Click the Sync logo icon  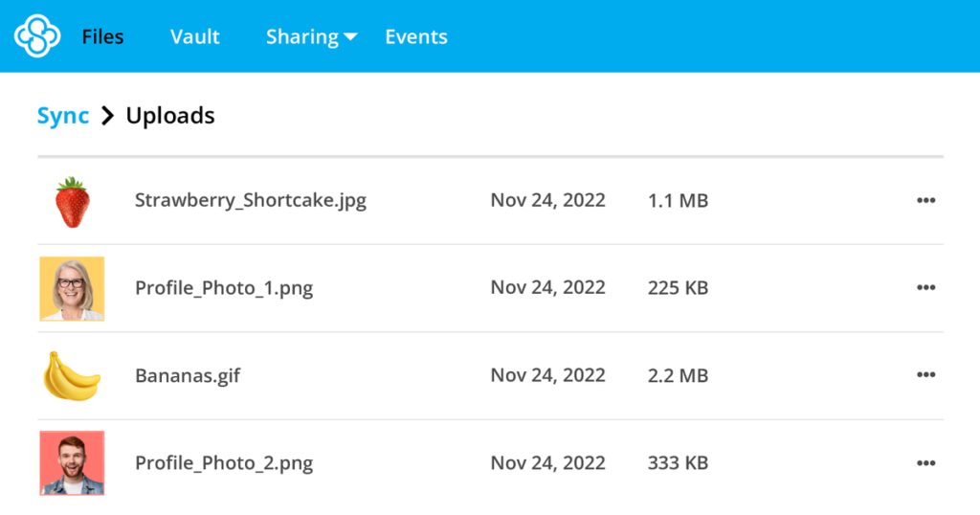coord(37,36)
